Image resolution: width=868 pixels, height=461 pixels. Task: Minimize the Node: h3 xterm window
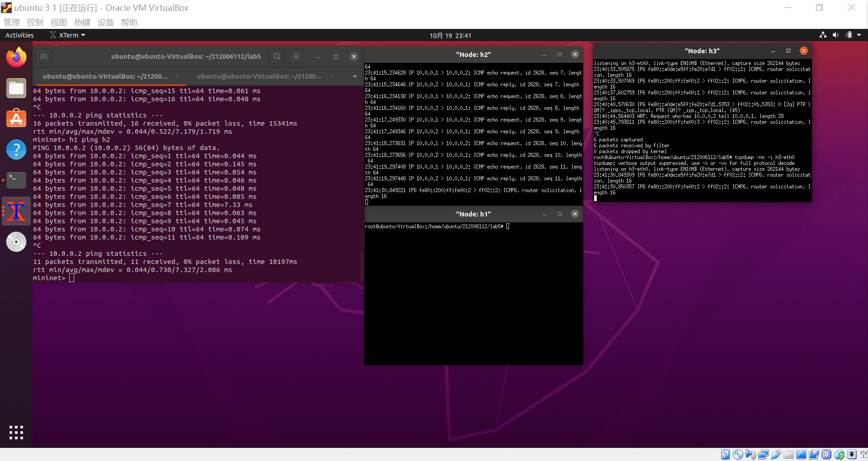(773, 51)
